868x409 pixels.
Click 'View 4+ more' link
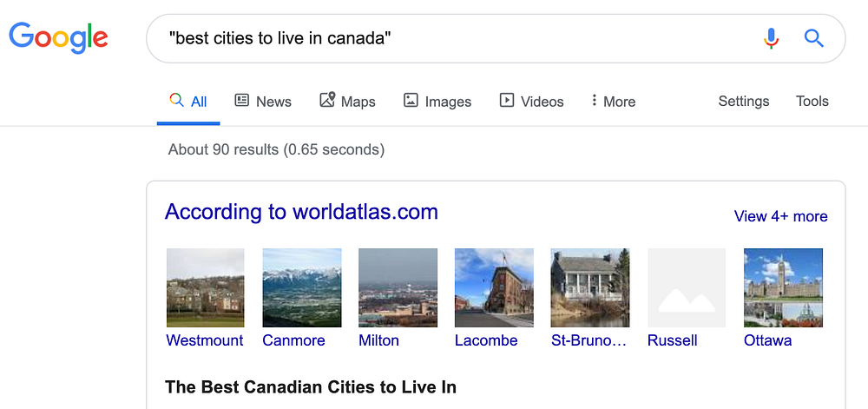780,216
